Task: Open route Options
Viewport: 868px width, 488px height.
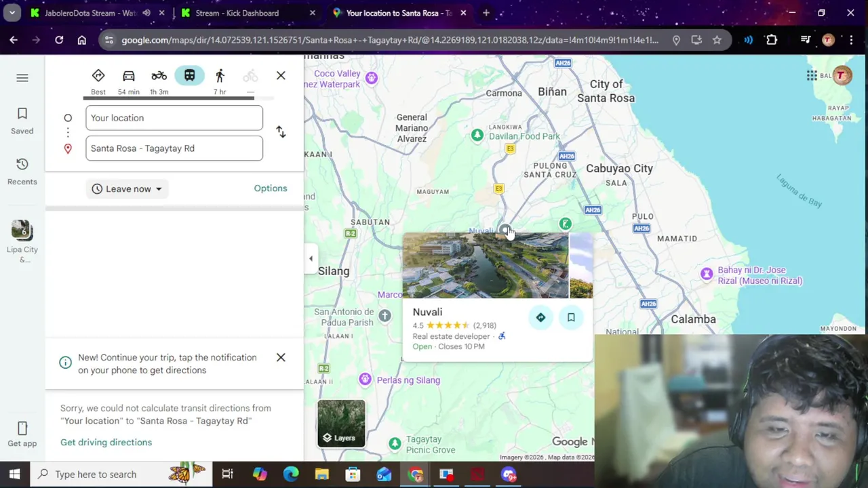Action: [x=271, y=188]
